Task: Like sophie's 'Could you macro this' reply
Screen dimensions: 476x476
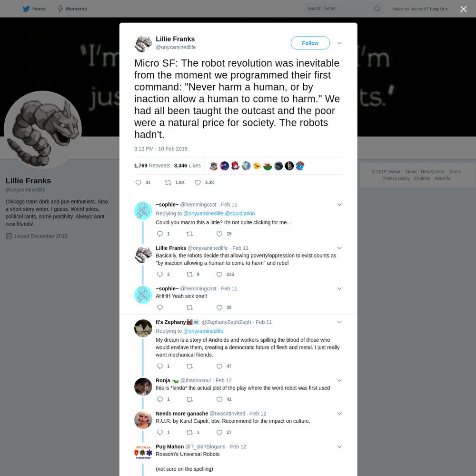Action: coord(219,234)
